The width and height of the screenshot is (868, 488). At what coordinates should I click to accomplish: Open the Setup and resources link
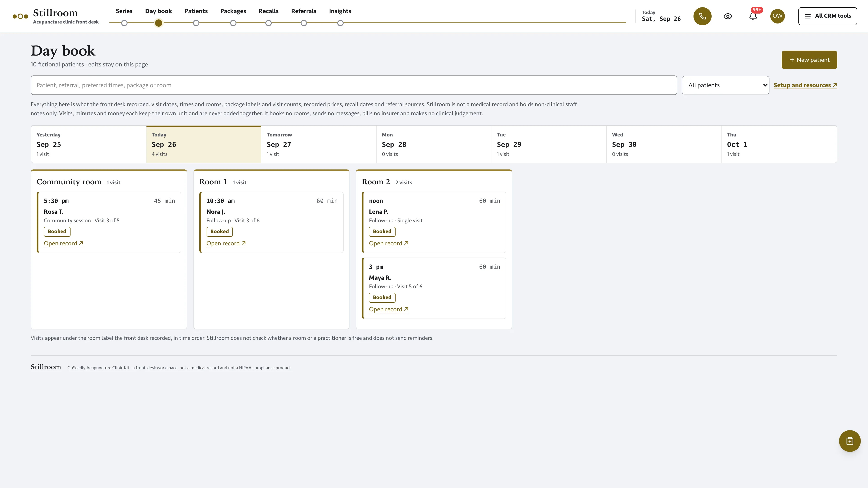pyautogui.click(x=805, y=85)
